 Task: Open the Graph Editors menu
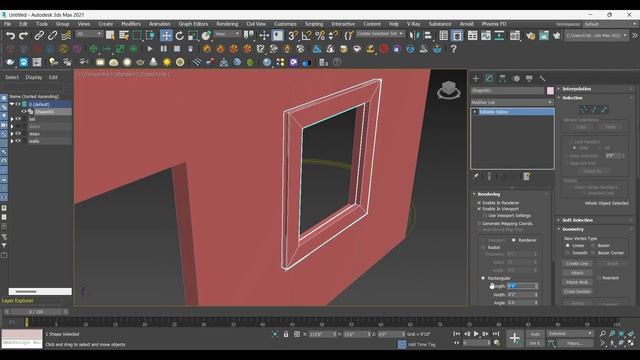point(193,24)
